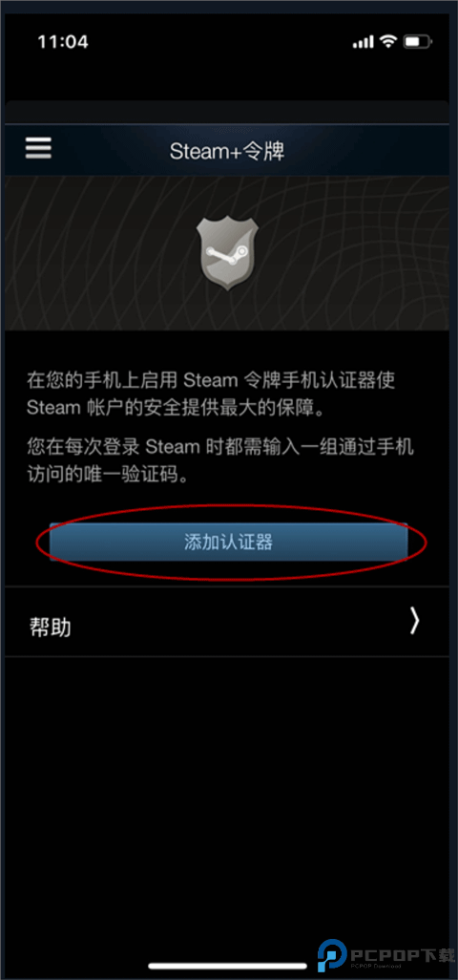Viewport: 458px width, 980px height.
Task: Tap the rounded card edge above the header
Action: point(227,111)
